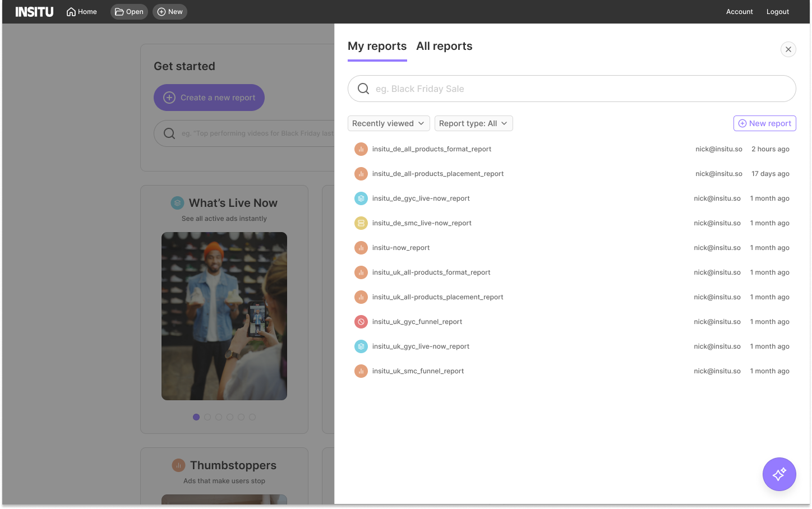Select fourth carousel dot under What's Live Now
The width and height of the screenshot is (812, 509).
[x=230, y=417]
